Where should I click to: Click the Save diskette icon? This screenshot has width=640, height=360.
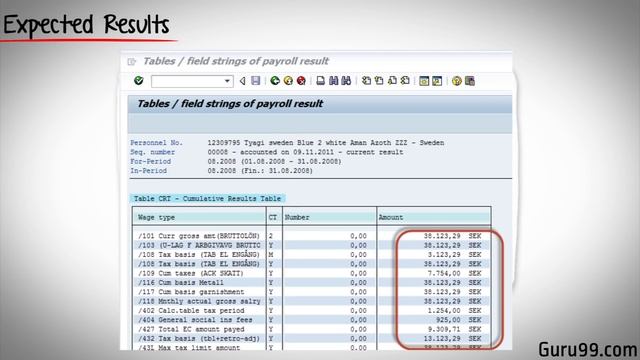(256, 81)
